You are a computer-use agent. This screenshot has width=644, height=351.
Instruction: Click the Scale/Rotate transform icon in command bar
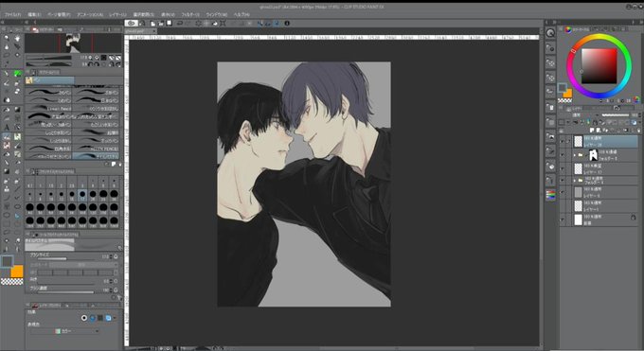[x=223, y=24]
